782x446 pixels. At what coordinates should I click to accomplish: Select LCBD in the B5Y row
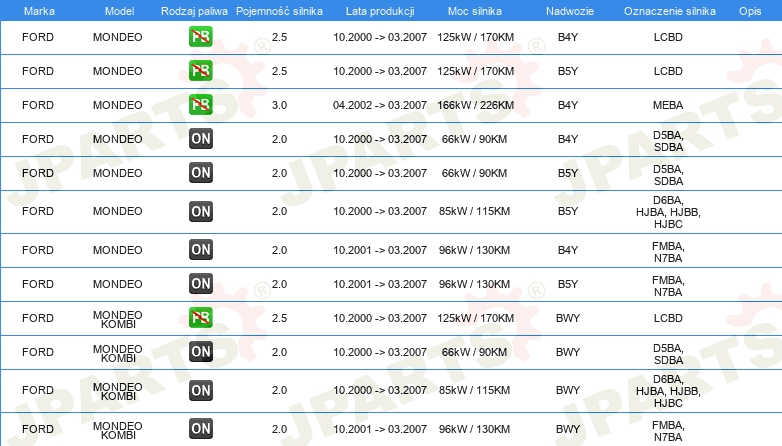tap(668, 71)
